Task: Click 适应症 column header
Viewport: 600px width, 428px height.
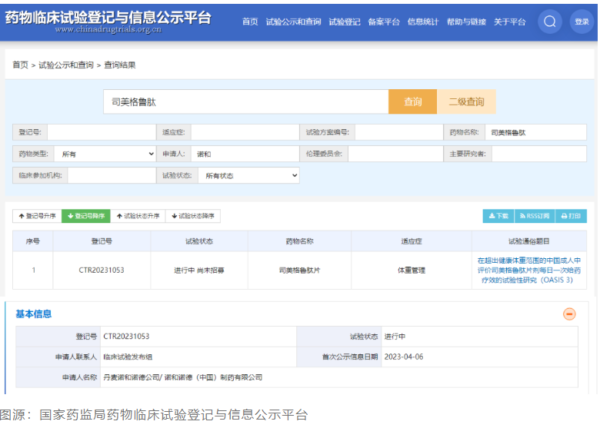Action: pyautogui.click(x=411, y=241)
